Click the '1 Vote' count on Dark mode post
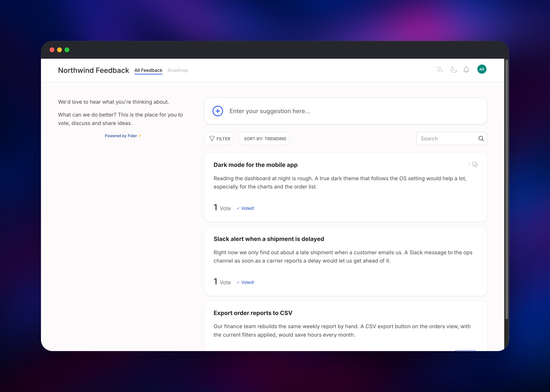Image resolution: width=550 pixels, height=392 pixels. pyautogui.click(x=222, y=208)
